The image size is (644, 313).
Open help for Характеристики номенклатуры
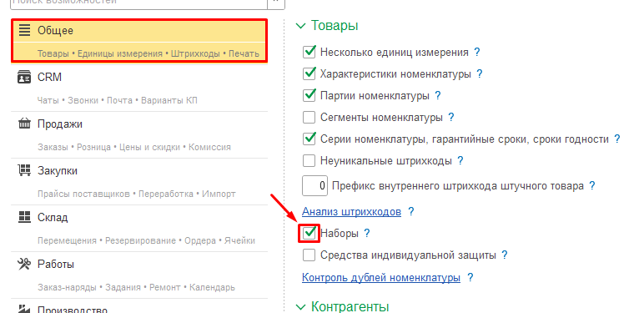(480, 74)
